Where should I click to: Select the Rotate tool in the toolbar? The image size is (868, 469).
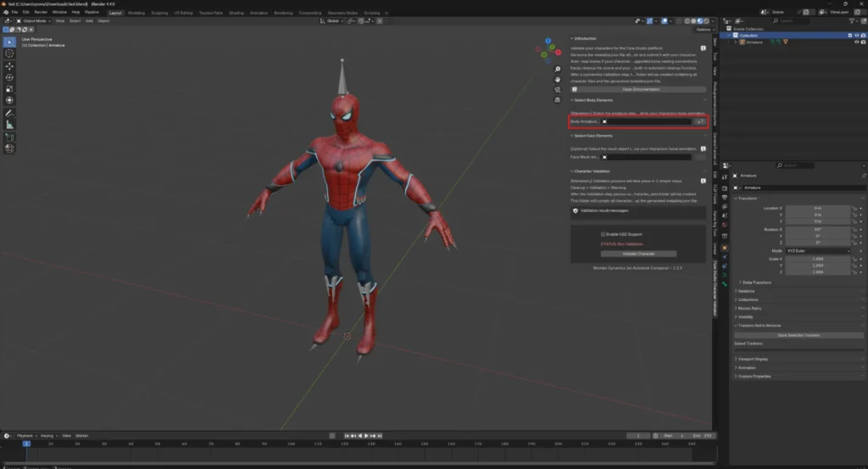pos(9,77)
